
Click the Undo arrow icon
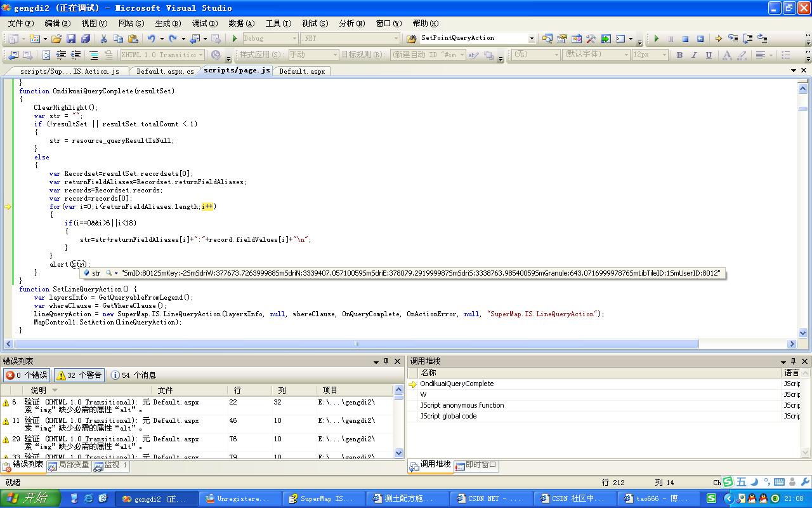[151, 39]
